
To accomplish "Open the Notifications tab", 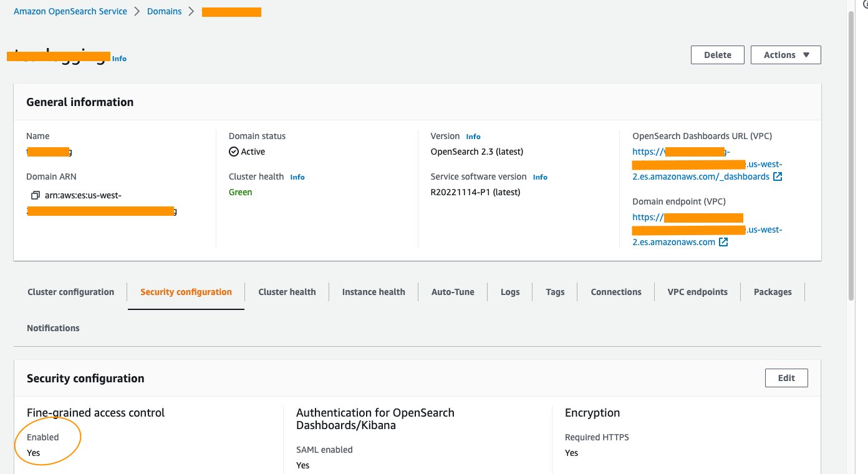I will tap(53, 328).
